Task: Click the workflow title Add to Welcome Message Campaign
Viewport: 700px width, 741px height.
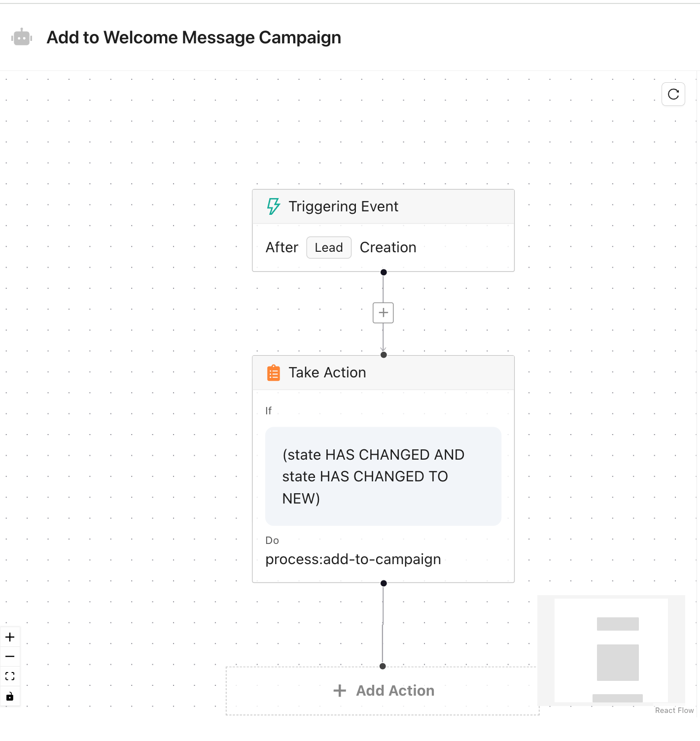Action: click(194, 37)
